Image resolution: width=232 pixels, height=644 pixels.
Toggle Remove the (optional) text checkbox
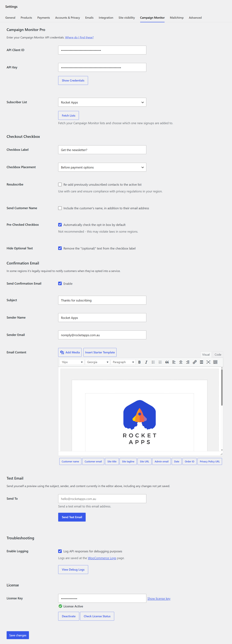(x=60, y=248)
